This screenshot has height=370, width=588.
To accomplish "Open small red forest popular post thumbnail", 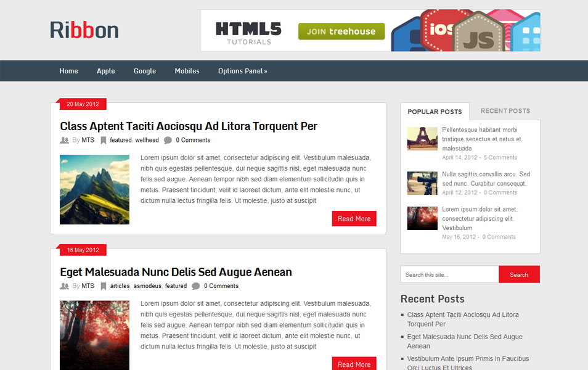I will (x=422, y=218).
